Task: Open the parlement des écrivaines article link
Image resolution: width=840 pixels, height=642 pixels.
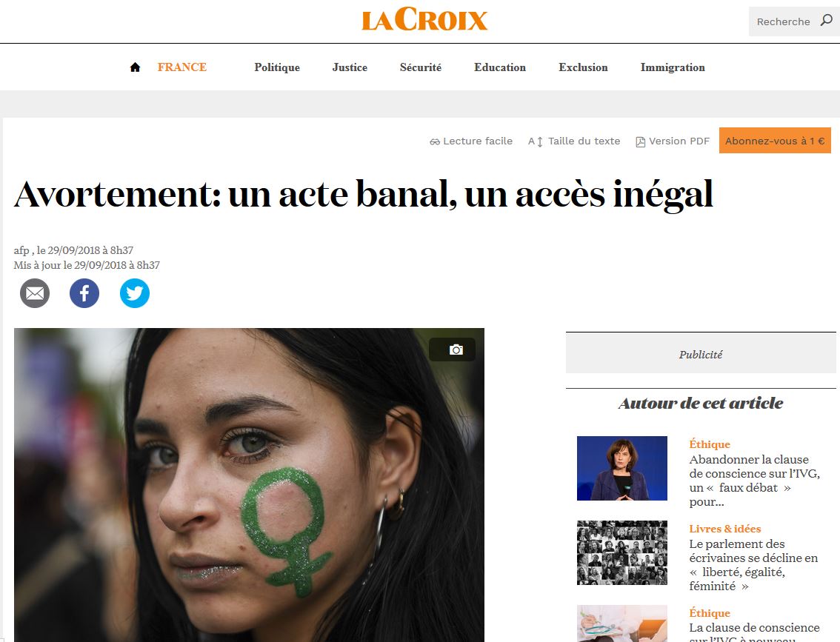Action: (x=753, y=565)
